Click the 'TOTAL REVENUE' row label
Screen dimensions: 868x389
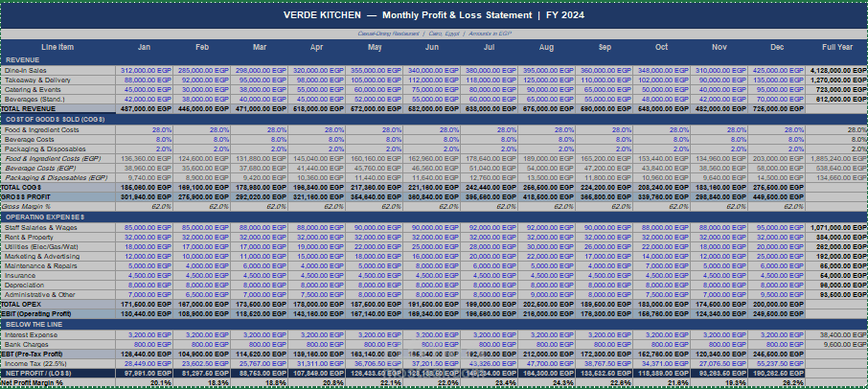(58, 109)
